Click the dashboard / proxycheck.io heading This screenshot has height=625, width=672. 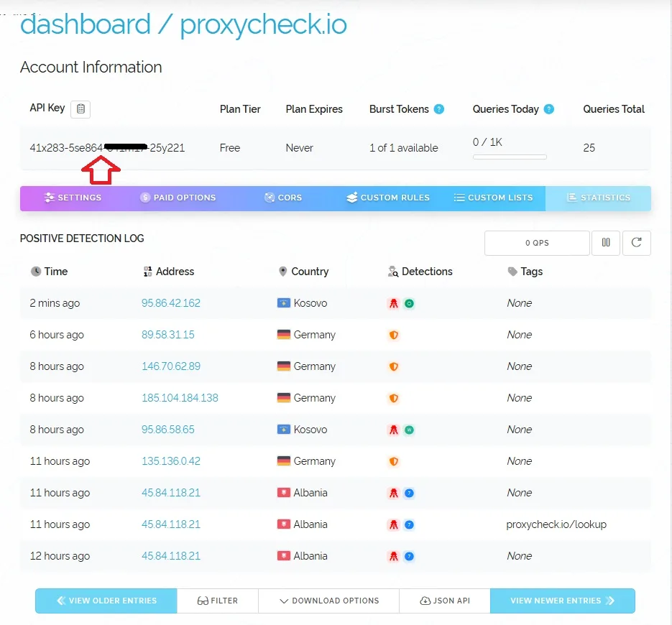(x=183, y=24)
